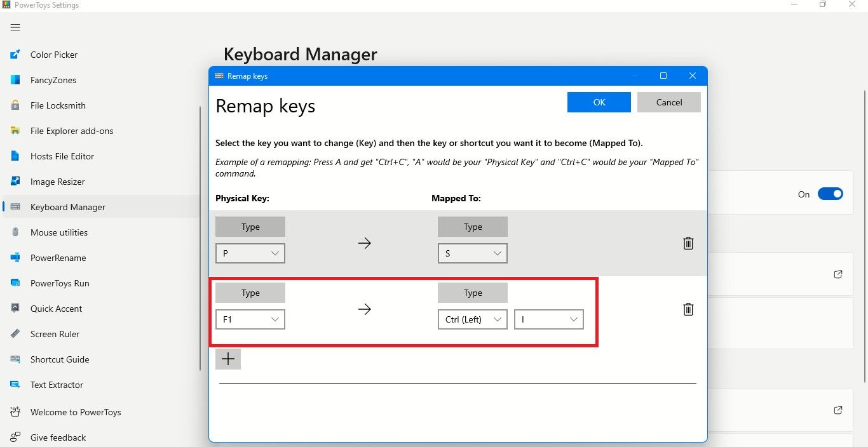Screen dimensions: 868x447
Task: Go to PowerToys Run settings
Action: tap(60, 283)
